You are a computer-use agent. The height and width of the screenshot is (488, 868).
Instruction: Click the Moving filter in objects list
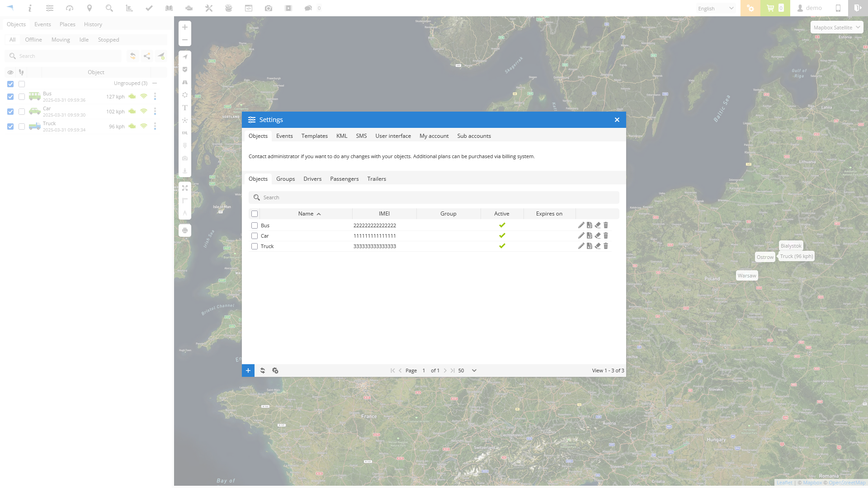tap(61, 40)
